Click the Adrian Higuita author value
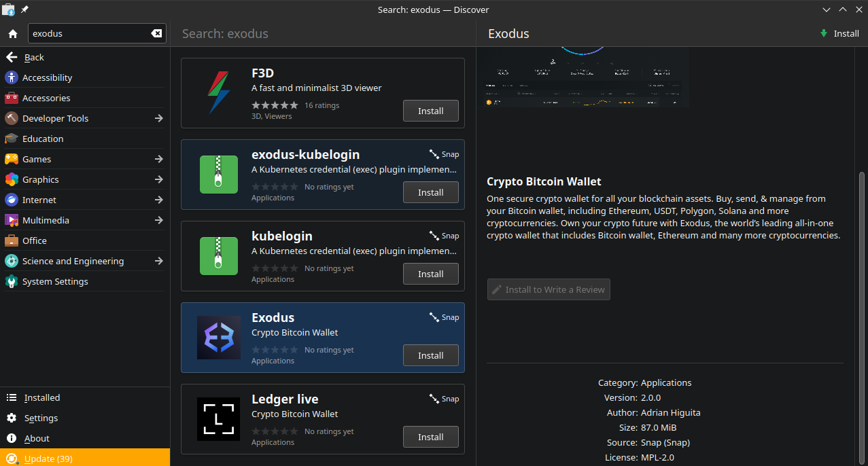This screenshot has height=466, width=868. pos(670,412)
